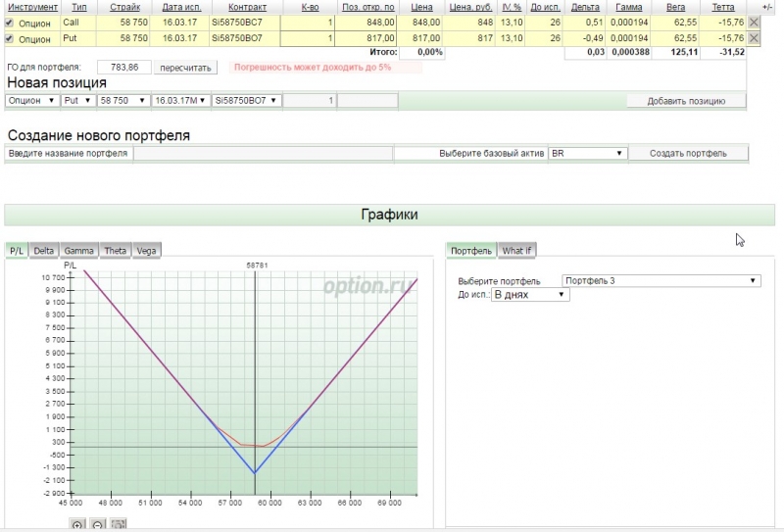Screen dimensions: 784x532
Task: Reset chart zoom to fit
Action: (119, 525)
